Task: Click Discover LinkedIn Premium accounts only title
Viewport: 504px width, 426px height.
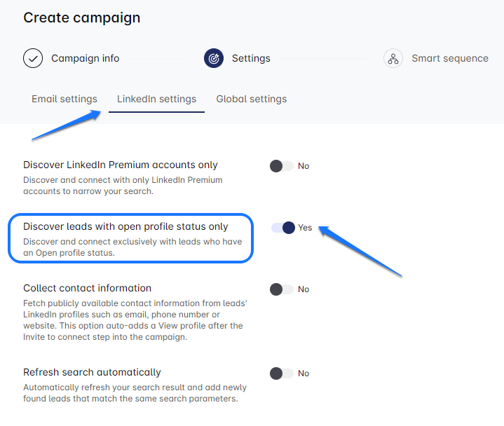Action: pyautogui.click(x=120, y=165)
